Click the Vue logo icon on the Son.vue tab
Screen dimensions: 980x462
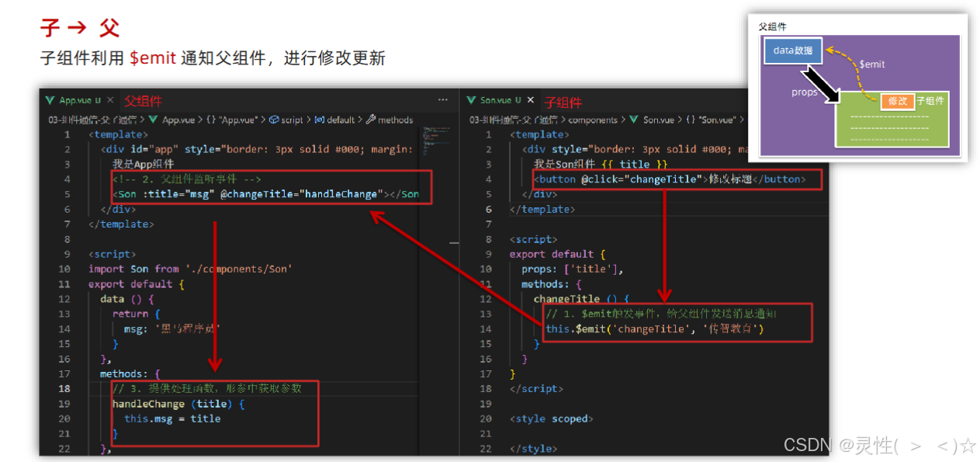pos(471,101)
